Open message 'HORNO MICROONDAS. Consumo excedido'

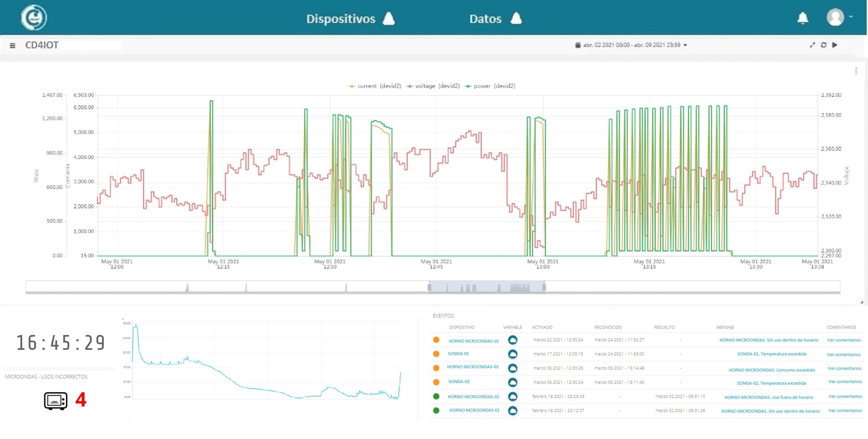point(772,370)
